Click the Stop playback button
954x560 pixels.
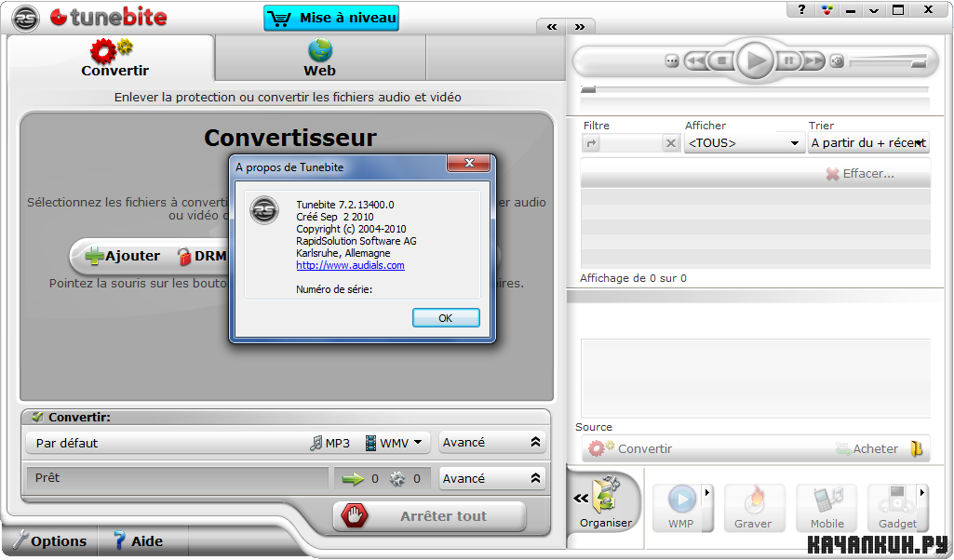click(721, 60)
